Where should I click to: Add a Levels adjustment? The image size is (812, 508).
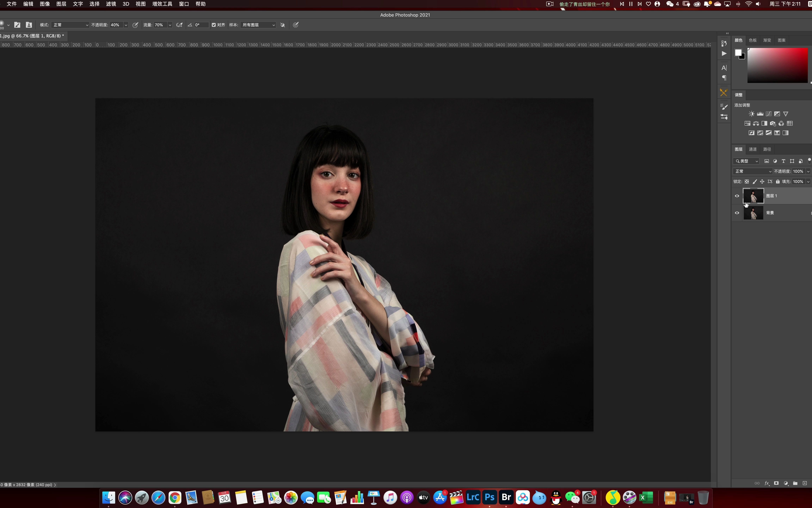pos(760,114)
